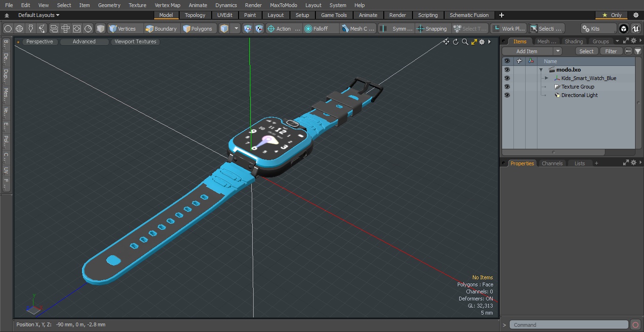Image resolution: width=644 pixels, height=332 pixels.
Task: Click the cross-shaped unwrap tool icon
Action: (x=66, y=29)
